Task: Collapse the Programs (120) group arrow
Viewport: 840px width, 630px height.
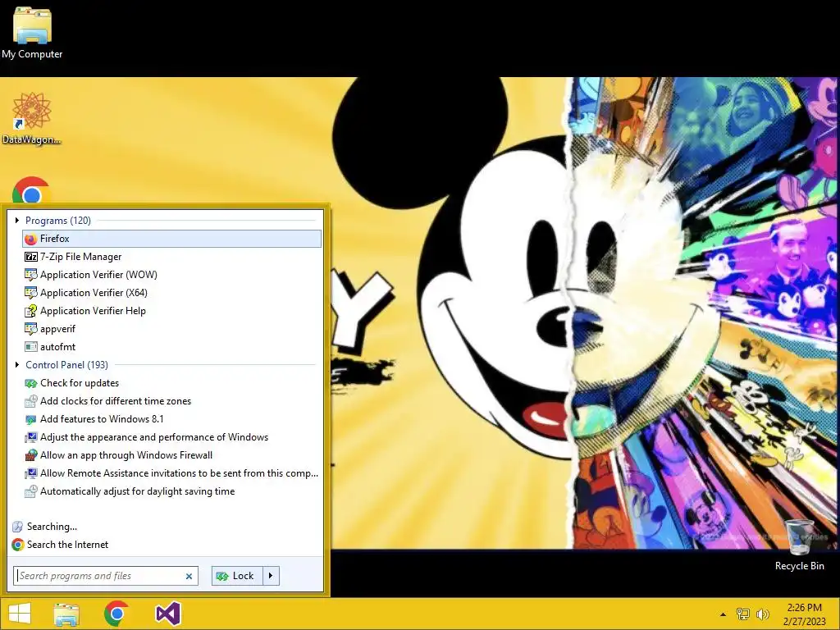Action: click(17, 220)
